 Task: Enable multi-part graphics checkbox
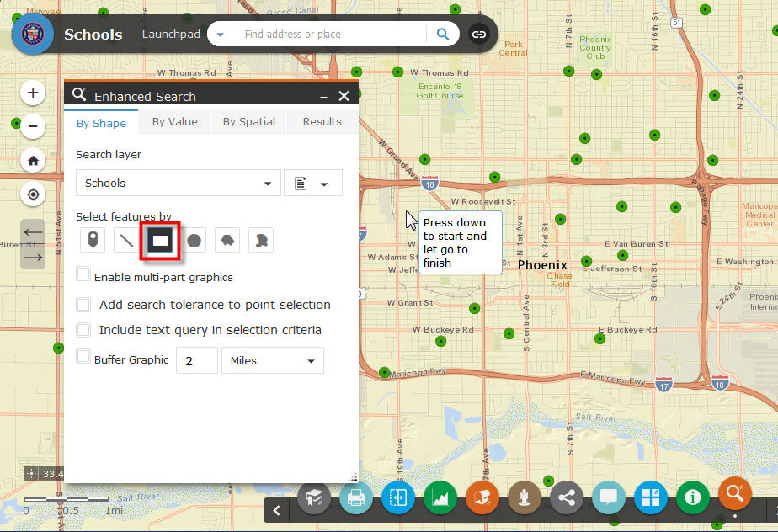83,274
